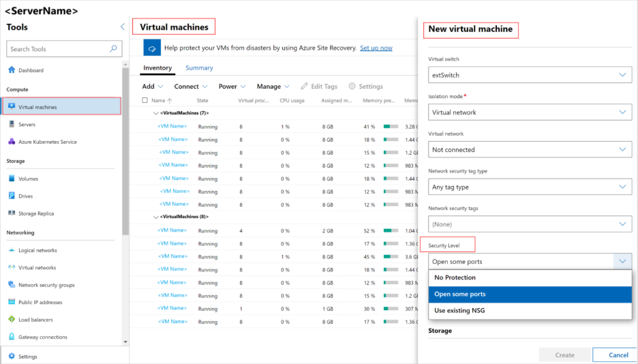The height and width of the screenshot is (364, 638).
Task: Open the VM Name link with 41 % memory
Action: [x=172, y=127]
